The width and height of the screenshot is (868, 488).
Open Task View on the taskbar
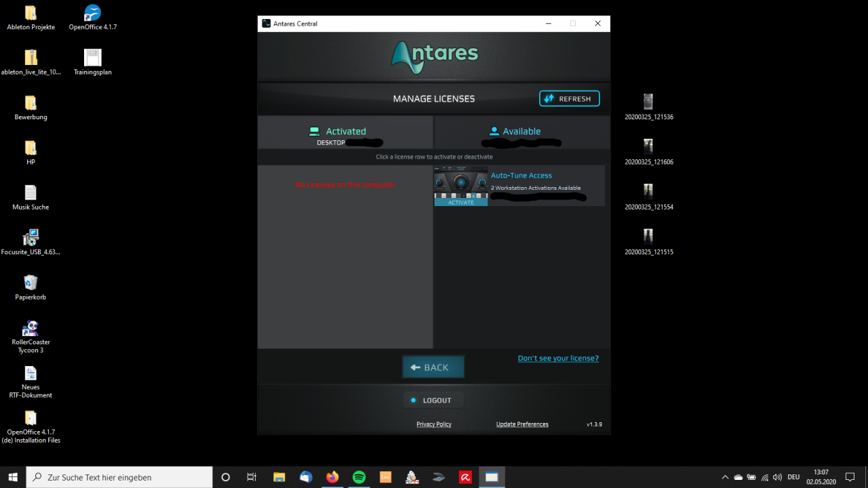pos(252,477)
